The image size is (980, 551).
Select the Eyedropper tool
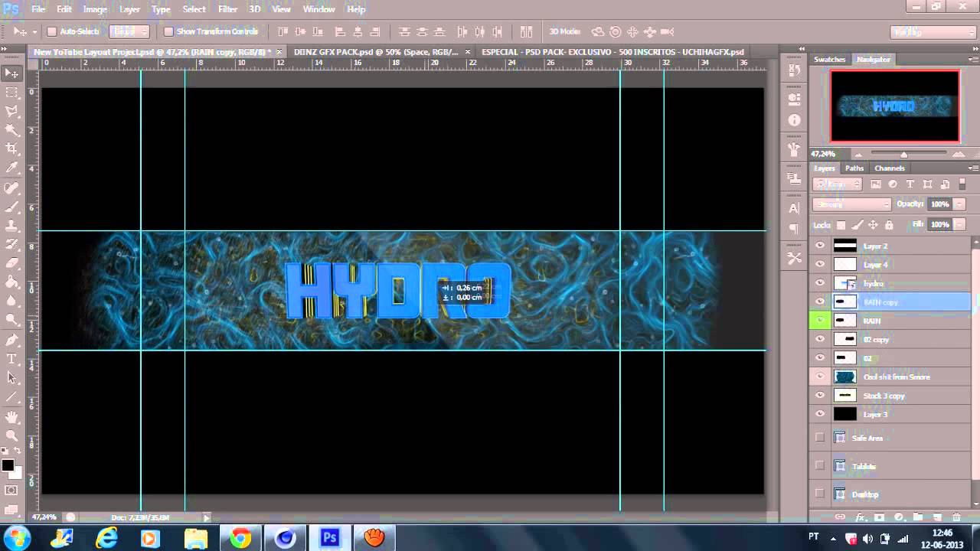click(11, 168)
